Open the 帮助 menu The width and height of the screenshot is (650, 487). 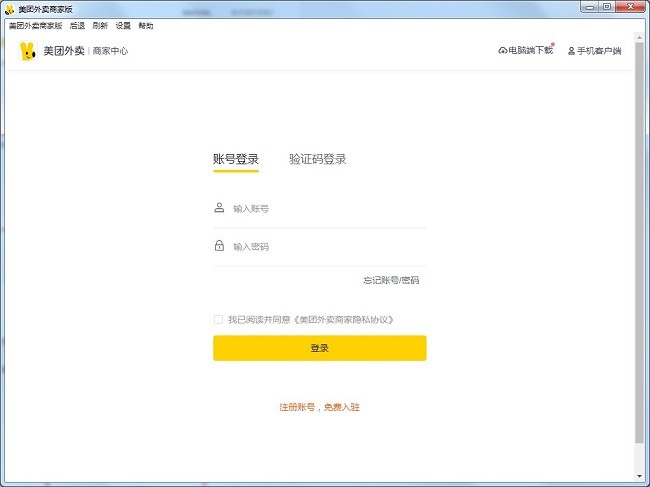pos(146,25)
